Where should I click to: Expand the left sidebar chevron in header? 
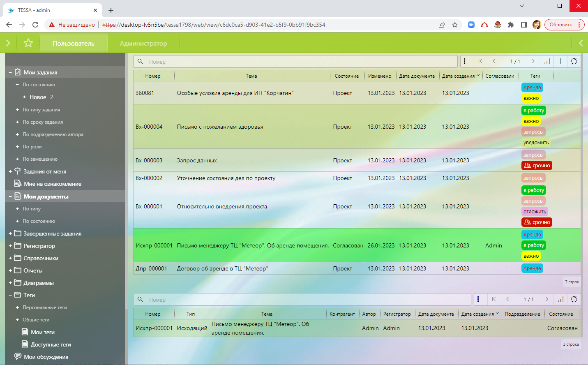point(8,43)
